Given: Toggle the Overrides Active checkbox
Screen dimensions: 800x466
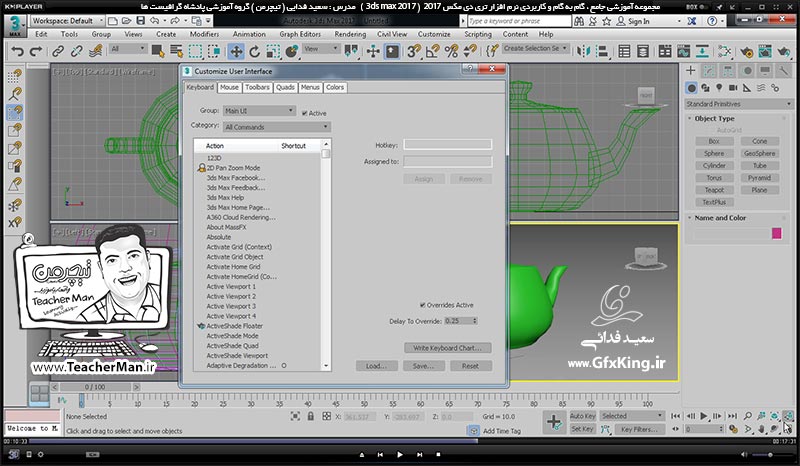Looking at the screenshot, I should coord(422,305).
